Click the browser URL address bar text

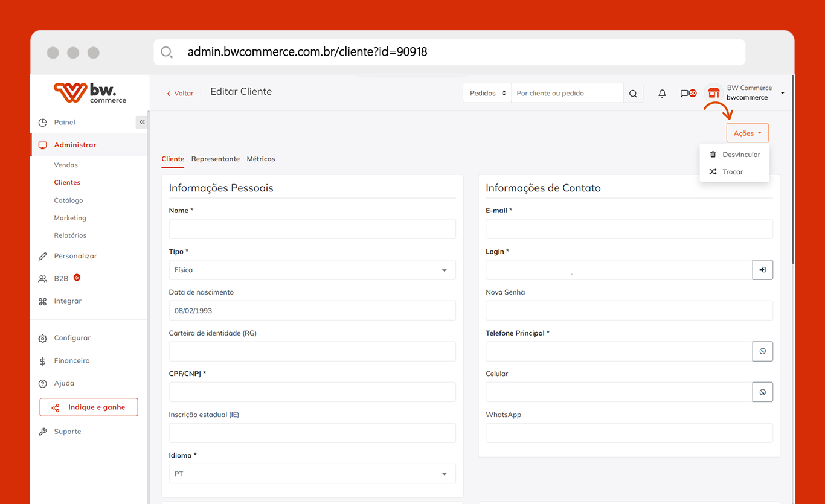click(307, 52)
